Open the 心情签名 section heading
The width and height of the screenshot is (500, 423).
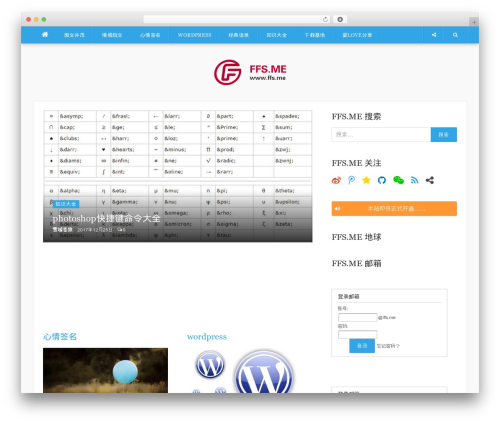coord(60,336)
